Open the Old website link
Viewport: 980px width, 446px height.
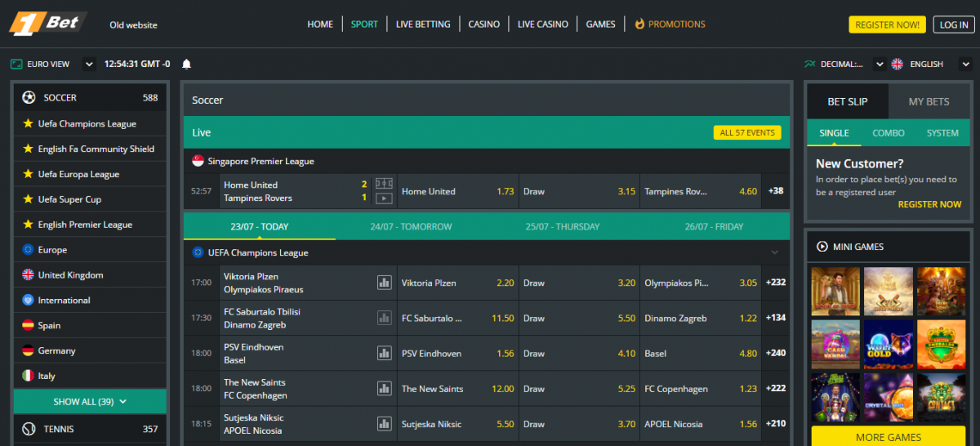tap(133, 25)
